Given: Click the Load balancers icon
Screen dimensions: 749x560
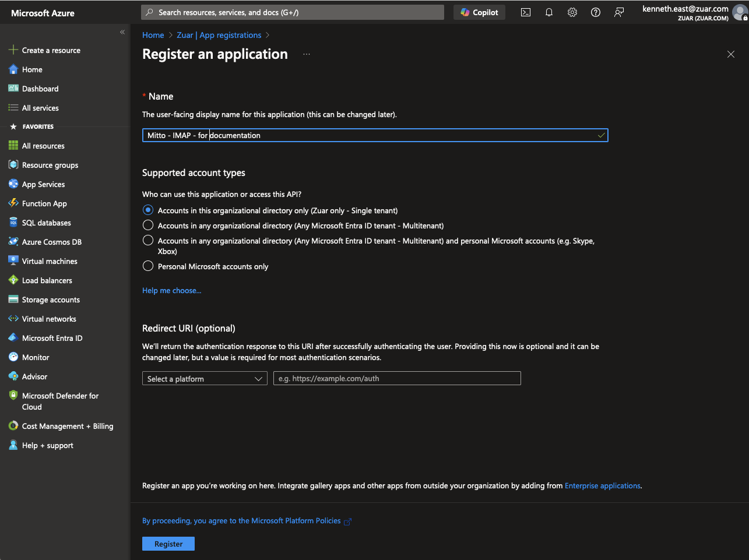Looking at the screenshot, I should (13, 280).
